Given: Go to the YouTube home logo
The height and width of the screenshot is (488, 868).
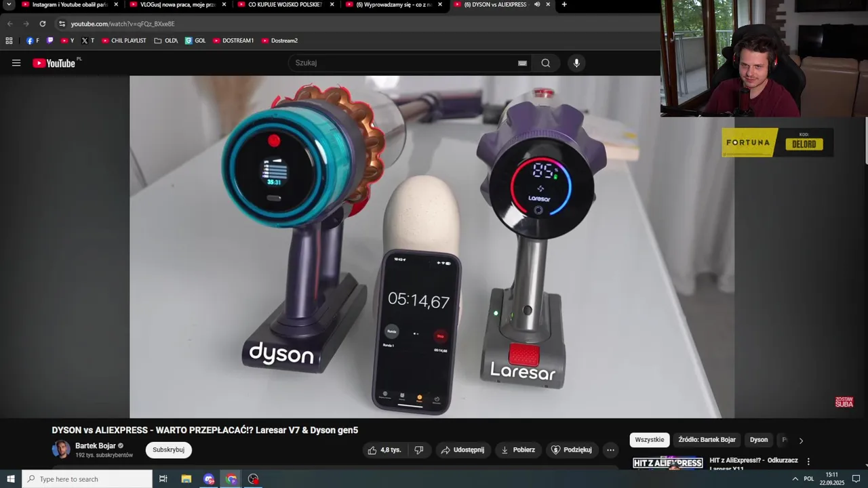Looking at the screenshot, I should (x=54, y=63).
